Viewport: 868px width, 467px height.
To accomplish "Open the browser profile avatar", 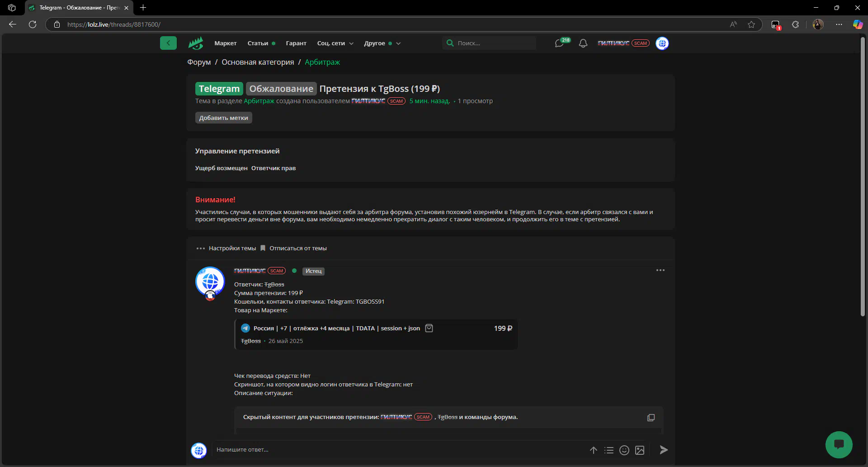I will tap(818, 24).
